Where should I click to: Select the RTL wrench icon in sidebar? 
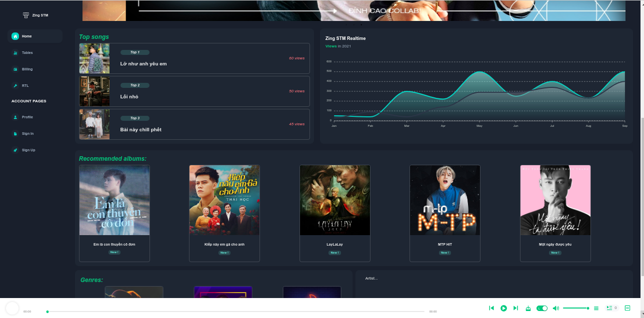coord(15,85)
